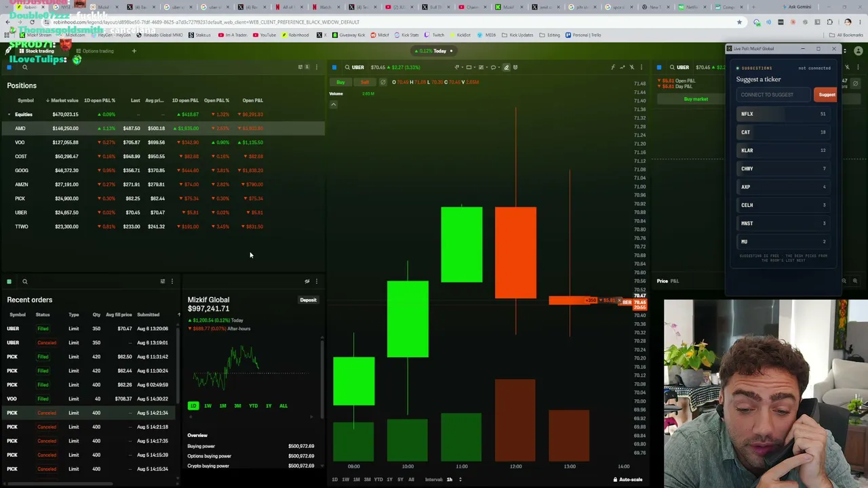Click the cancel-orders icon beside Sell
This screenshot has height=488, width=868.
tap(382, 82)
